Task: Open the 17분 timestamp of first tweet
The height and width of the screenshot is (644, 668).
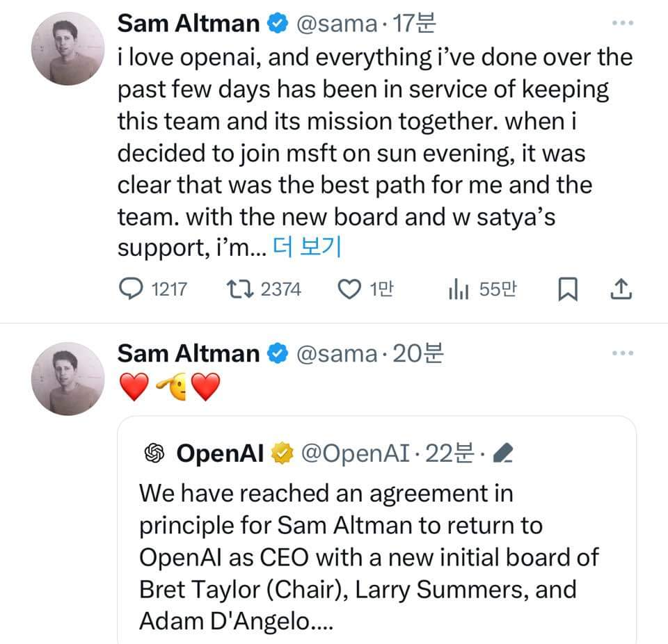Action: click(x=415, y=23)
